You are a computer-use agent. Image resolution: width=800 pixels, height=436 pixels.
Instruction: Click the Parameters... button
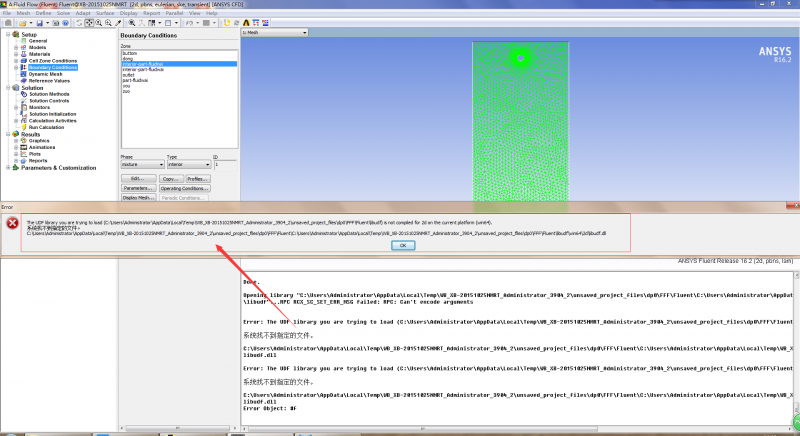coord(138,188)
